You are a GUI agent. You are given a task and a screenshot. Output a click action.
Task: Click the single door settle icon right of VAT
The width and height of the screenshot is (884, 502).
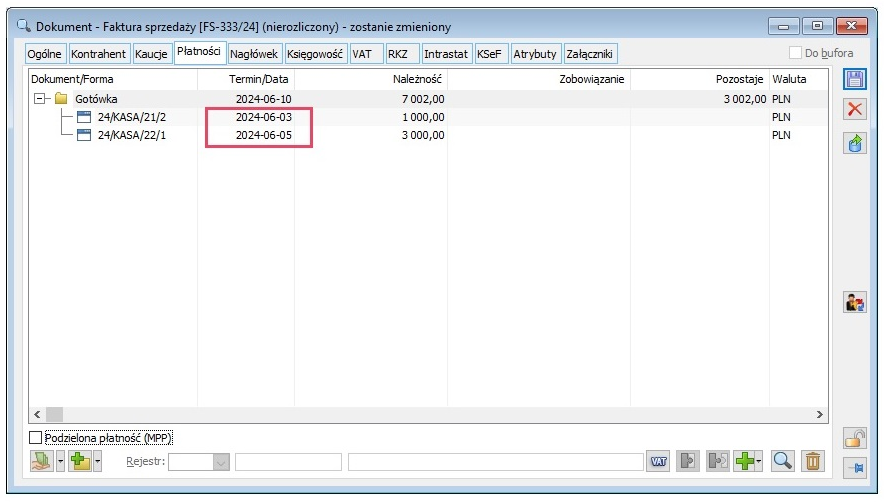pos(688,461)
